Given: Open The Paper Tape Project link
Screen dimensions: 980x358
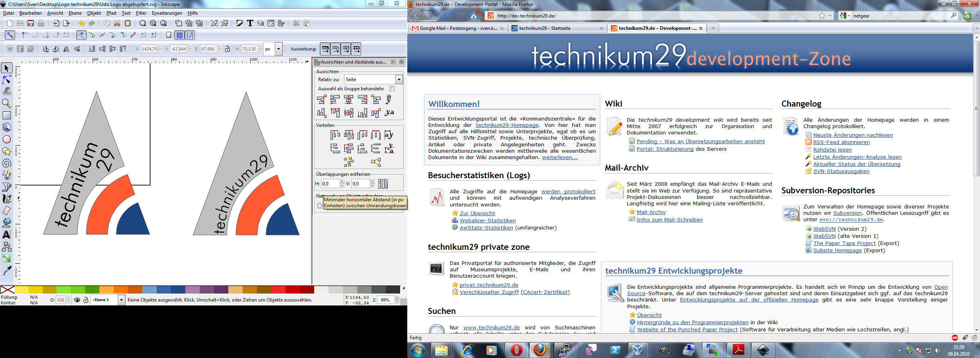Looking at the screenshot, I should point(844,243).
